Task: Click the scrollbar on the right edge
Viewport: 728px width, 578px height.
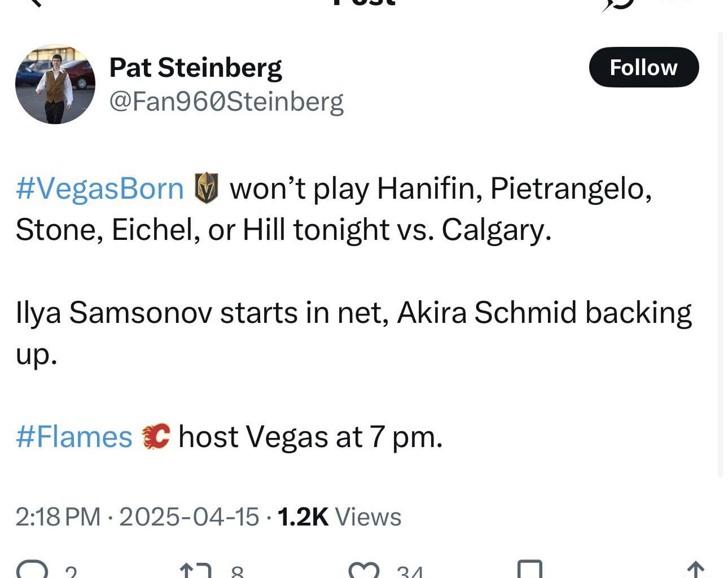Action: click(720, 254)
